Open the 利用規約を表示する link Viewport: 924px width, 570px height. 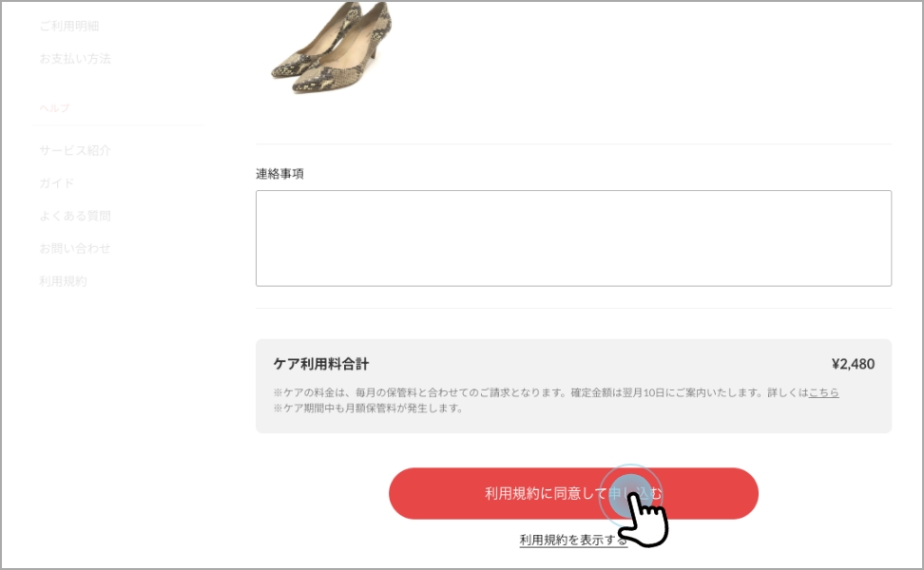click(x=573, y=540)
